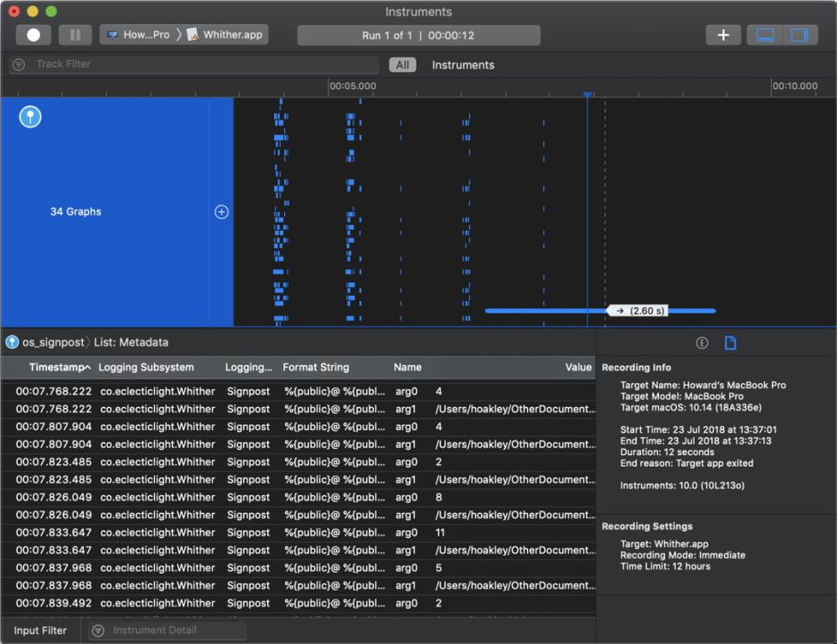This screenshot has width=837, height=644.
Task: Click the record button in the toolbar
Action: (x=33, y=35)
